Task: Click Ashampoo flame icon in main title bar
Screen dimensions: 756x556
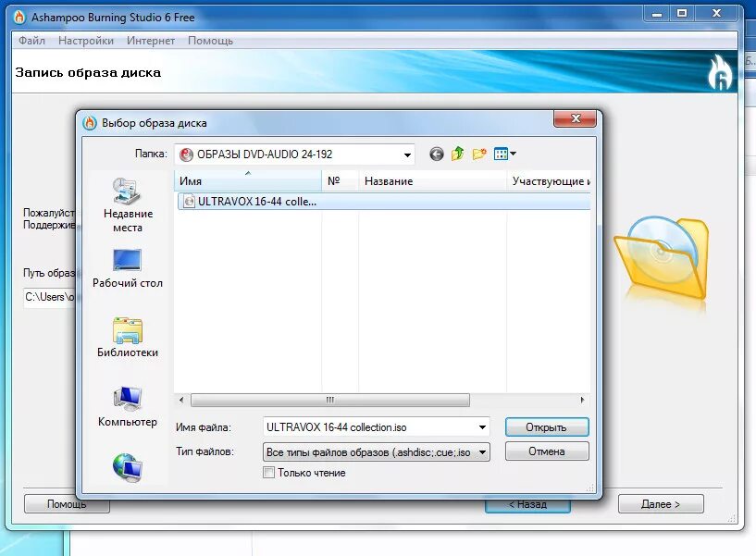Action: coord(19,18)
